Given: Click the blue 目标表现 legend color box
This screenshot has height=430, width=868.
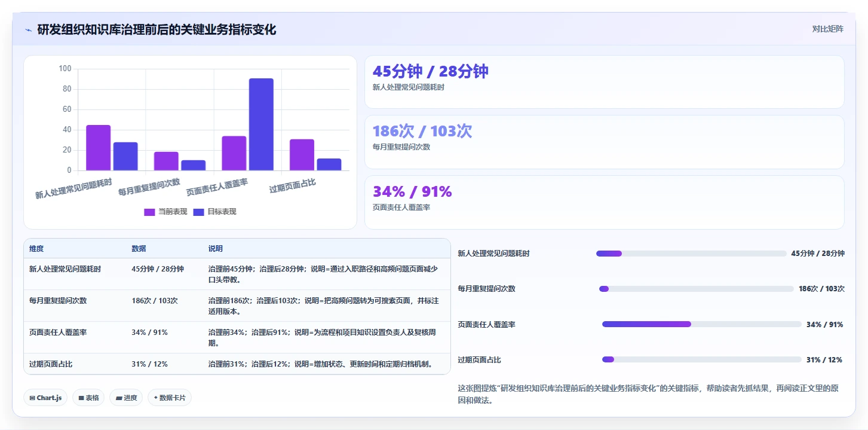Looking at the screenshot, I should [x=199, y=212].
